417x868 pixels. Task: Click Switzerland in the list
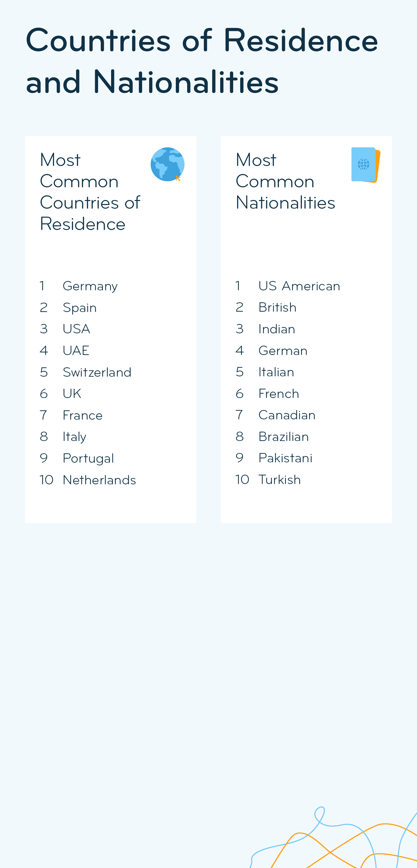click(97, 372)
